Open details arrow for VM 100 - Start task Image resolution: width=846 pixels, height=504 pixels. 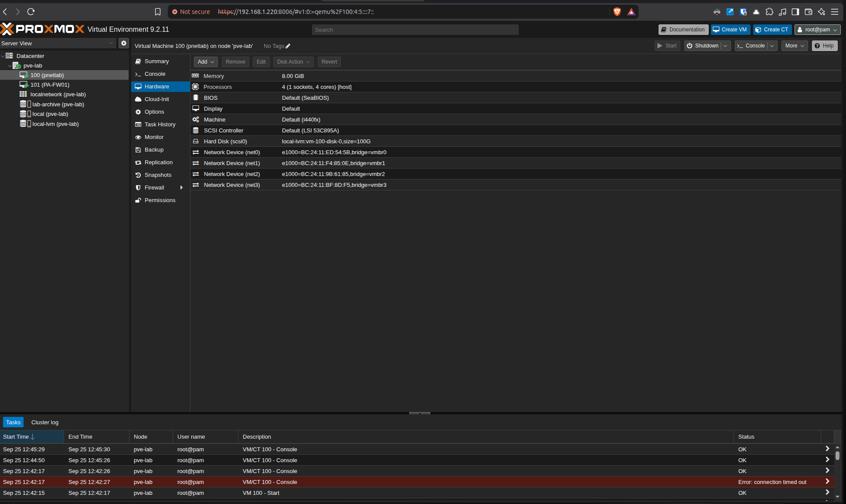[827, 492]
